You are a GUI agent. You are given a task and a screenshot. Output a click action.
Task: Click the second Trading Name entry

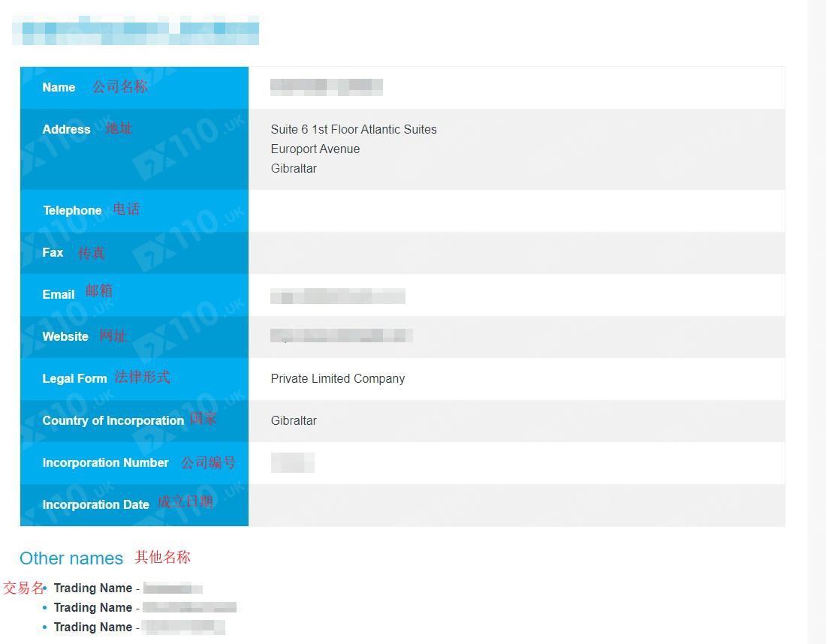pyautogui.click(x=145, y=608)
